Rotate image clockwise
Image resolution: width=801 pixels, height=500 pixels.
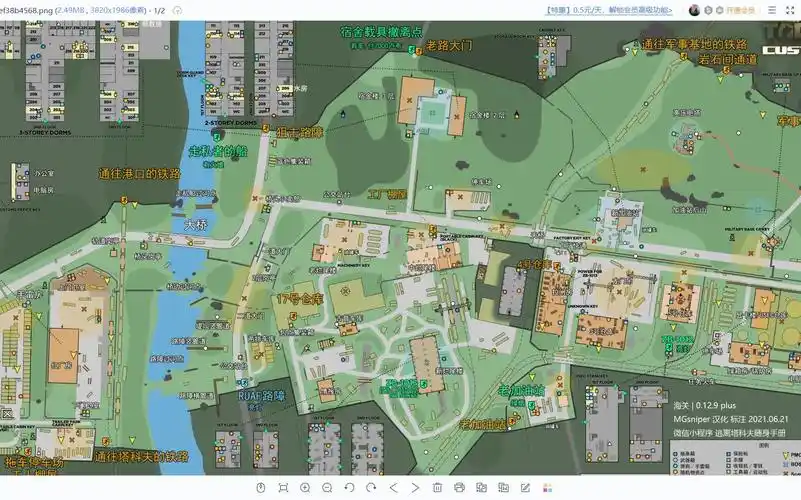(x=371, y=488)
